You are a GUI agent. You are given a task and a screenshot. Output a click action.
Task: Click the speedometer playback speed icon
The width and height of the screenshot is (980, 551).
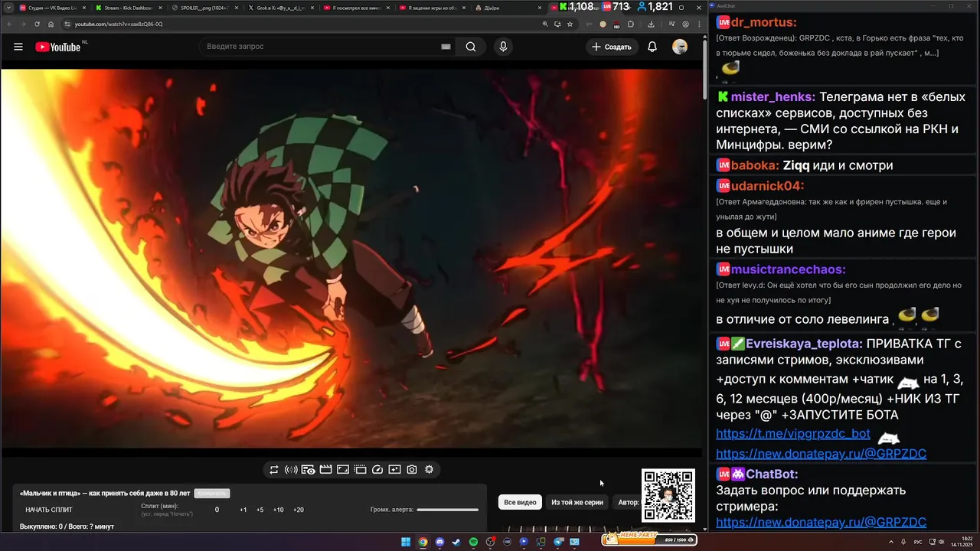[377, 470]
